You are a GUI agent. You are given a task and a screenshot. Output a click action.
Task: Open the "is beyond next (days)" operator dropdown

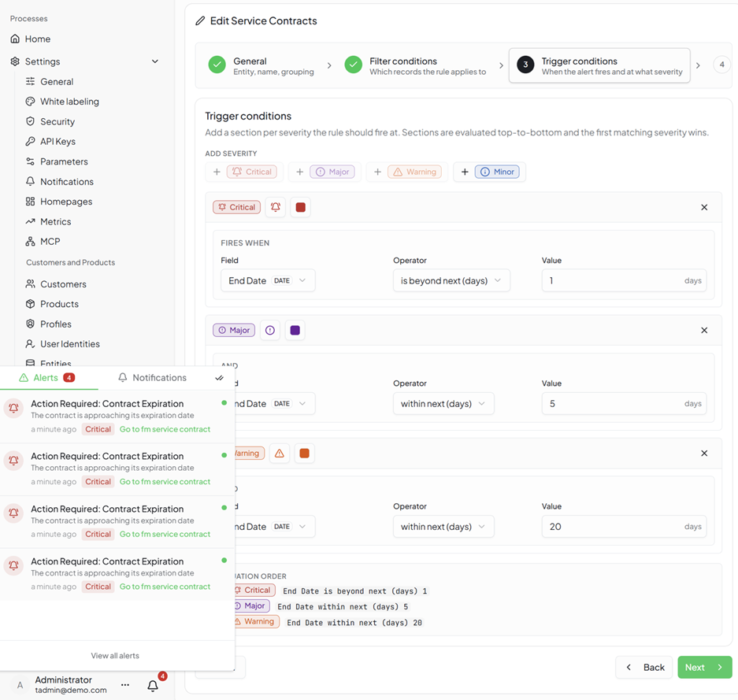pyautogui.click(x=451, y=281)
